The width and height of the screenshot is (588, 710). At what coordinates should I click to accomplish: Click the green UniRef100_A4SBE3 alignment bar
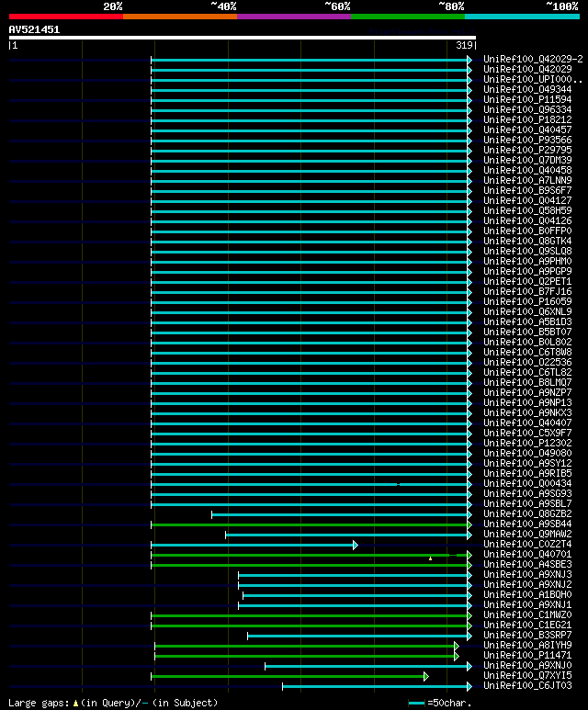point(311,565)
